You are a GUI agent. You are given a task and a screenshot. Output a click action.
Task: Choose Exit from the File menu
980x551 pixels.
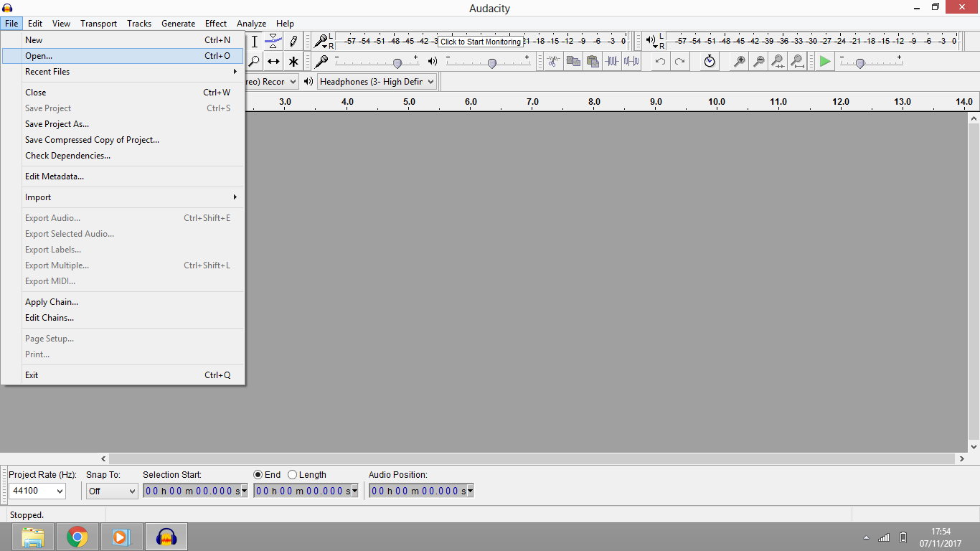tap(123, 375)
